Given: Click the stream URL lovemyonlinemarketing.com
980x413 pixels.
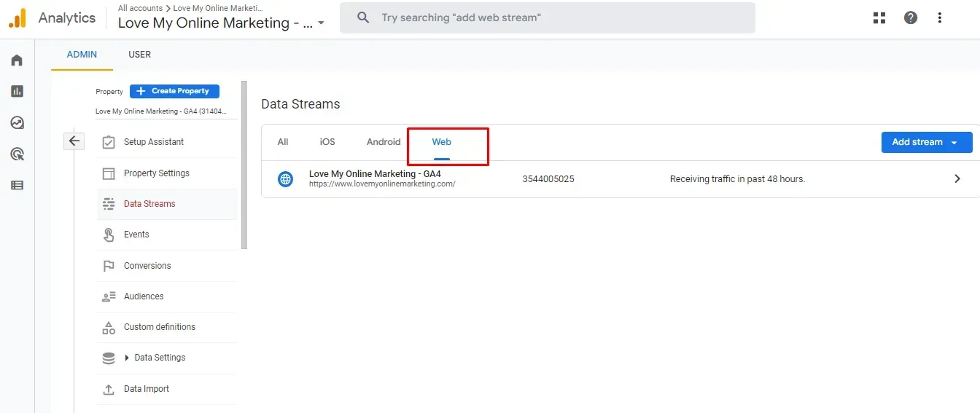Looking at the screenshot, I should [x=382, y=184].
